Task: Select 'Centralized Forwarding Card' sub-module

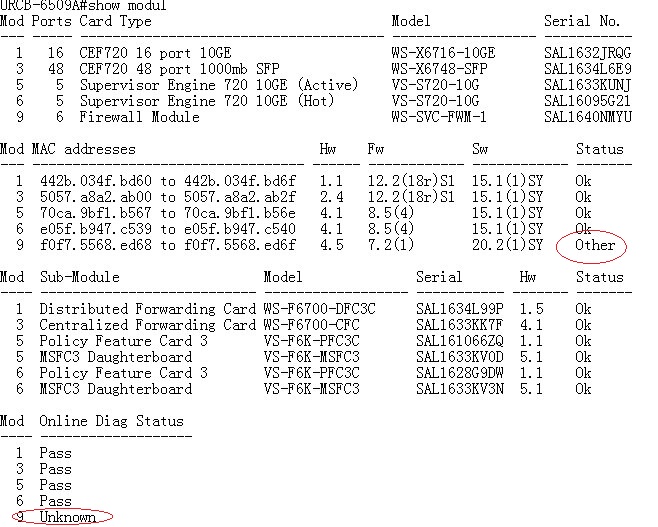Action: click(x=148, y=325)
